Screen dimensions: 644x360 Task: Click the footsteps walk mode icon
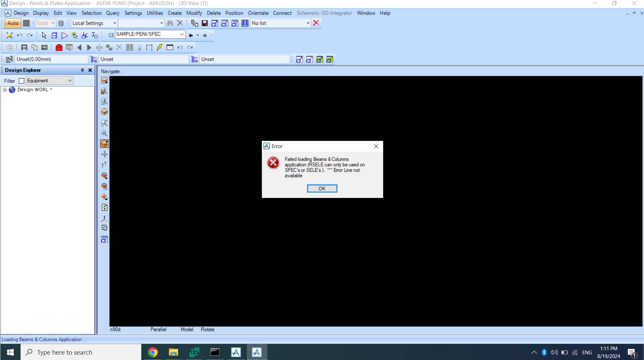pyautogui.click(x=104, y=165)
